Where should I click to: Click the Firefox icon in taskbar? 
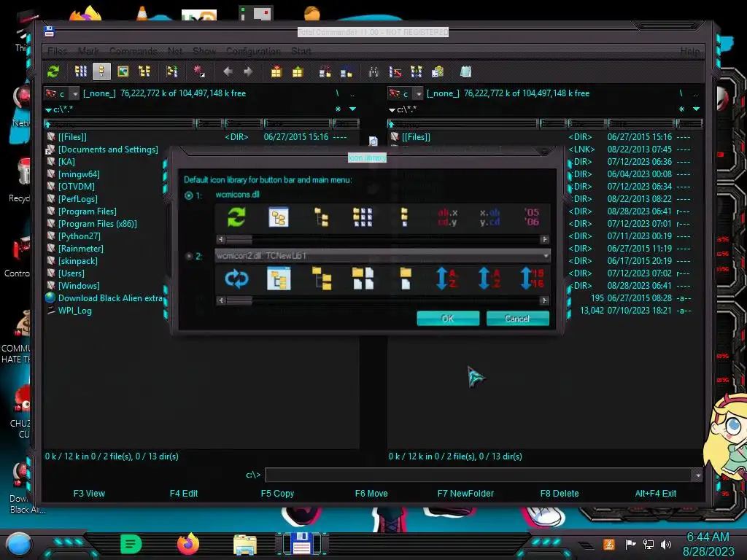(188, 544)
